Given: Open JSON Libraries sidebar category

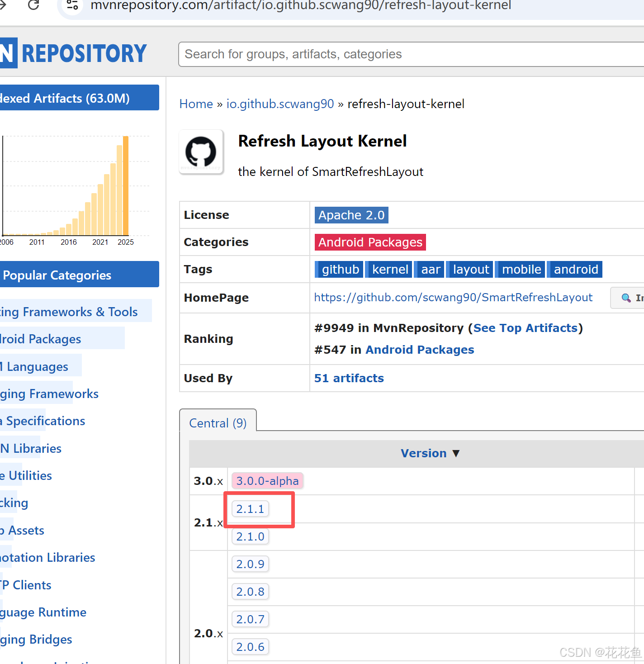Looking at the screenshot, I should 31,448.
